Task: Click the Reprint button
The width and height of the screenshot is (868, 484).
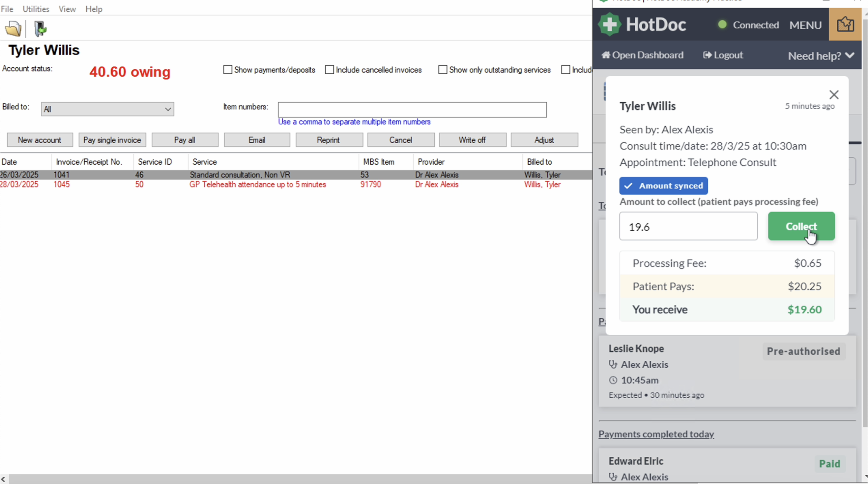Action: (329, 140)
